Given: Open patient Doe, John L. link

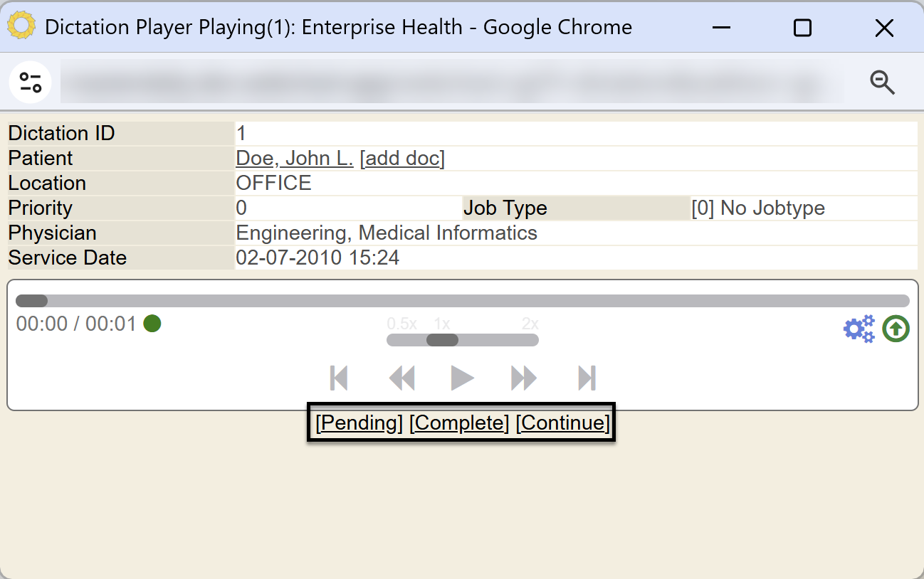Looking at the screenshot, I should 295,158.
